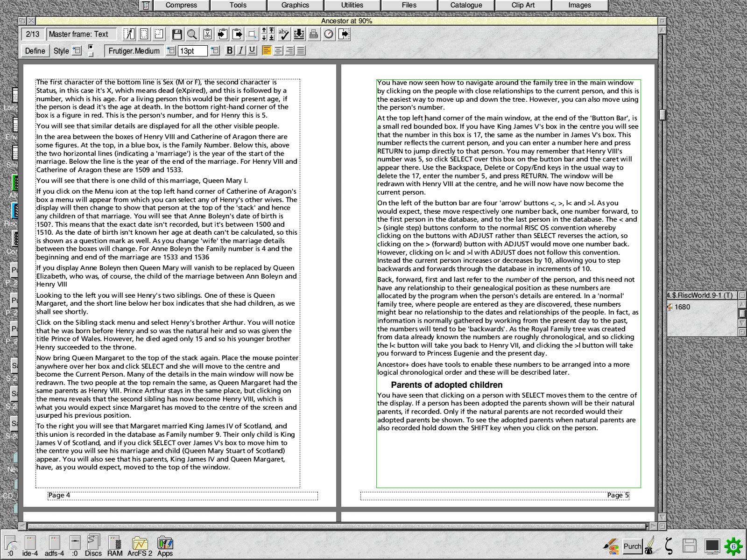Click the clock icon in toolbar
747x560 pixels.
tap(329, 34)
